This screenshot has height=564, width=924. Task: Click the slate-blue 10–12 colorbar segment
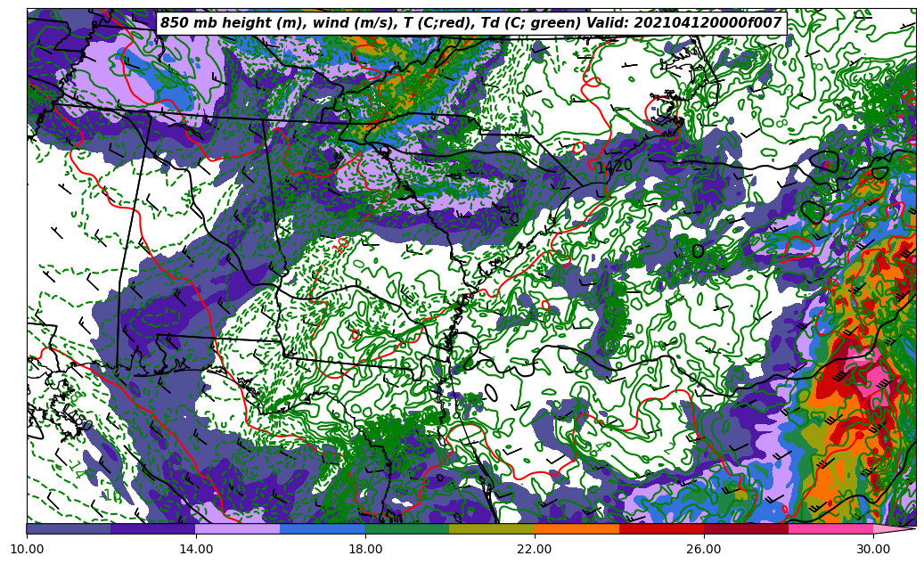click(x=69, y=528)
